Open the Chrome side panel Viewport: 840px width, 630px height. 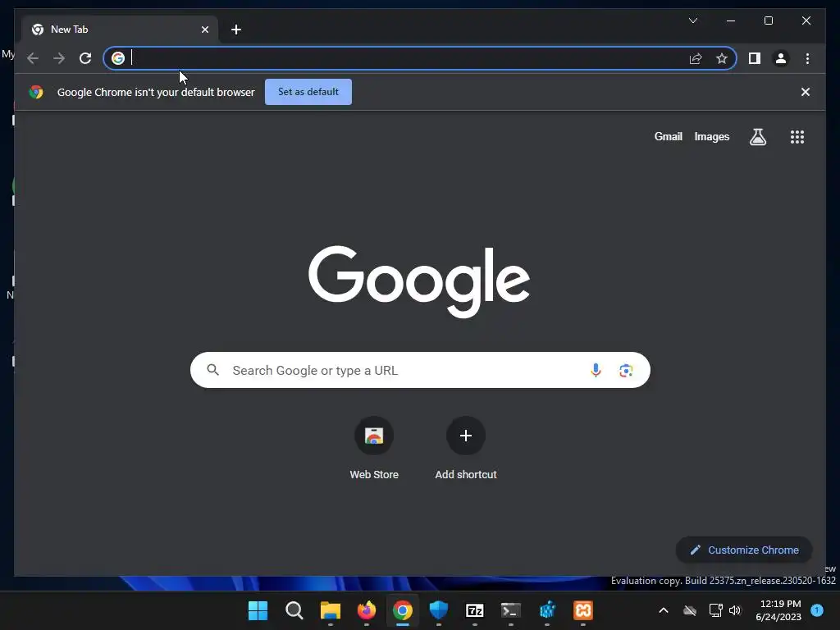(x=755, y=58)
